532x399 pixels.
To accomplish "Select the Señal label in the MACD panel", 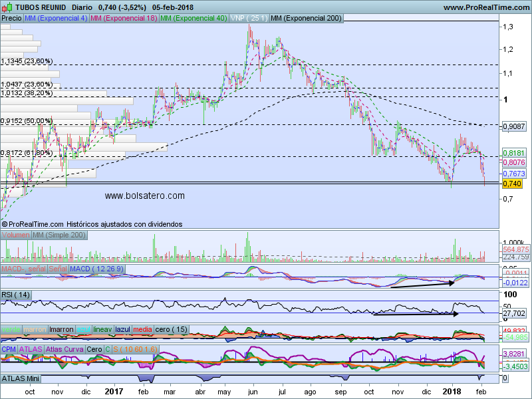I will (57, 267).
